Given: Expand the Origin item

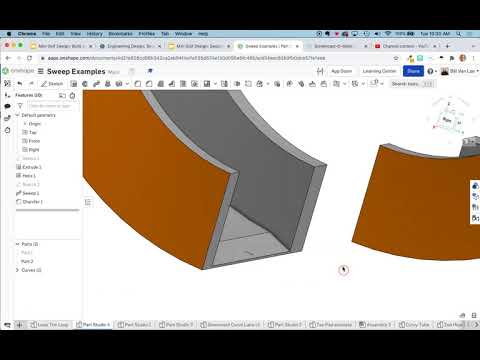Looking at the screenshot, I should click(25, 124).
